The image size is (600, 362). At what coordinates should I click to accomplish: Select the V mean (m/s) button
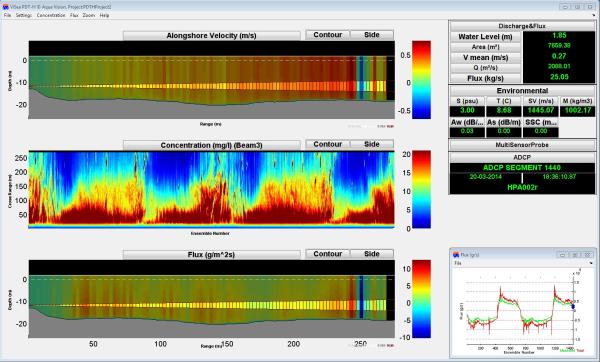click(x=485, y=57)
